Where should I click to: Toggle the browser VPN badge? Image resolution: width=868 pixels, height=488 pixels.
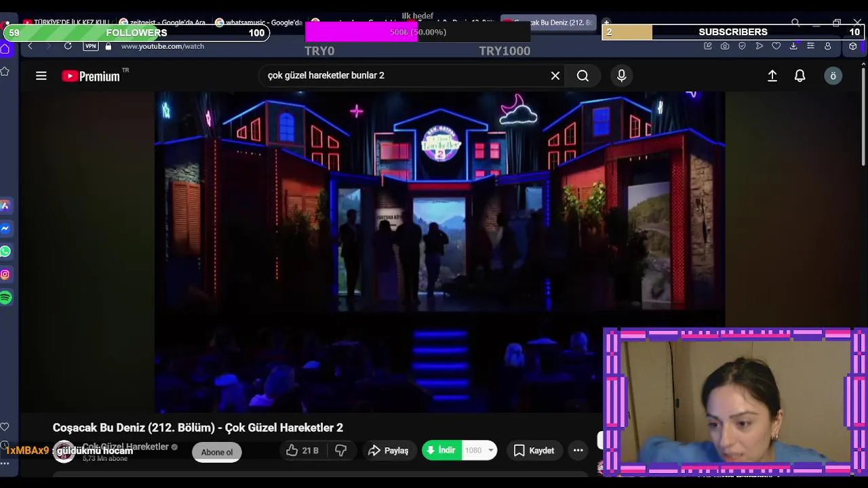pyautogui.click(x=90, y=46)
